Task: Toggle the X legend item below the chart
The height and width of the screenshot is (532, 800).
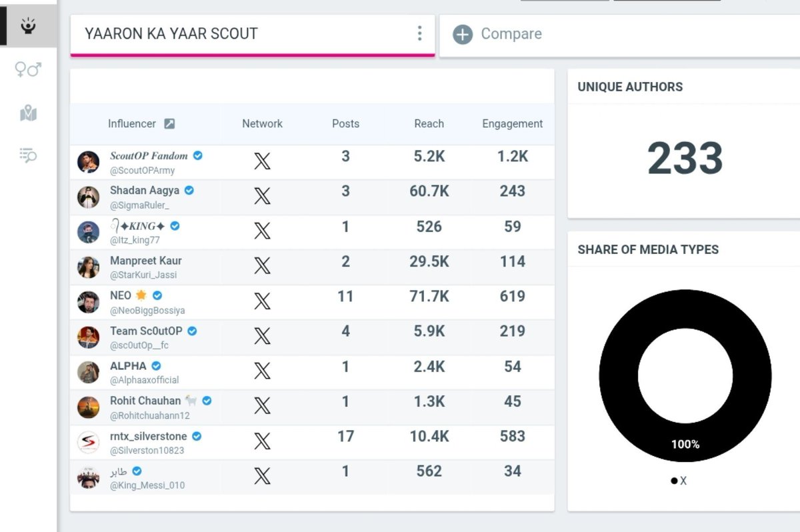Action: 679,481
